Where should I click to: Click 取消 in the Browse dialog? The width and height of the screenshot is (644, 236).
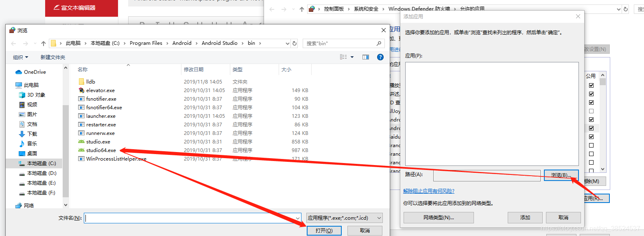tap(365, 231)
